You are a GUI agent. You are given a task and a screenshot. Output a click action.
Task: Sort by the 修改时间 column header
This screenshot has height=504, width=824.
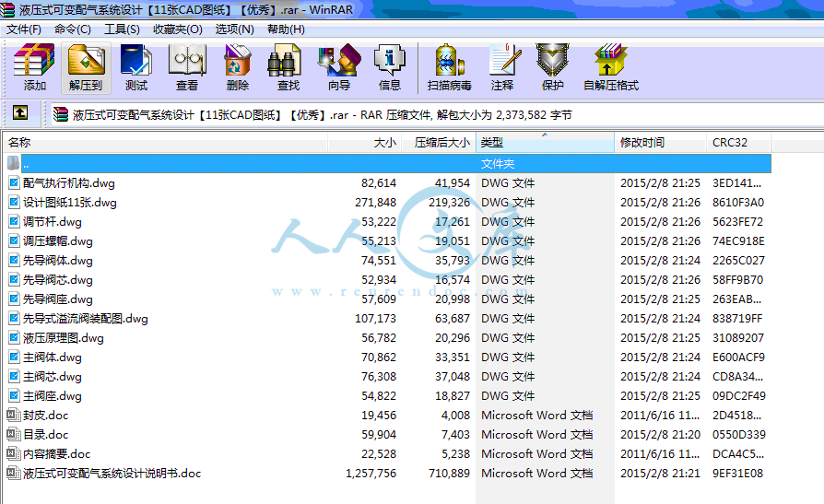click(x=660, y=143)
